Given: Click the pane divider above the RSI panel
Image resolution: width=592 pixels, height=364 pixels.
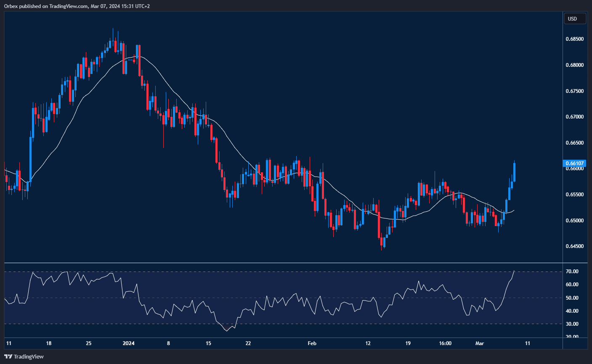Looking at the screenshot, I should point(282,263).
